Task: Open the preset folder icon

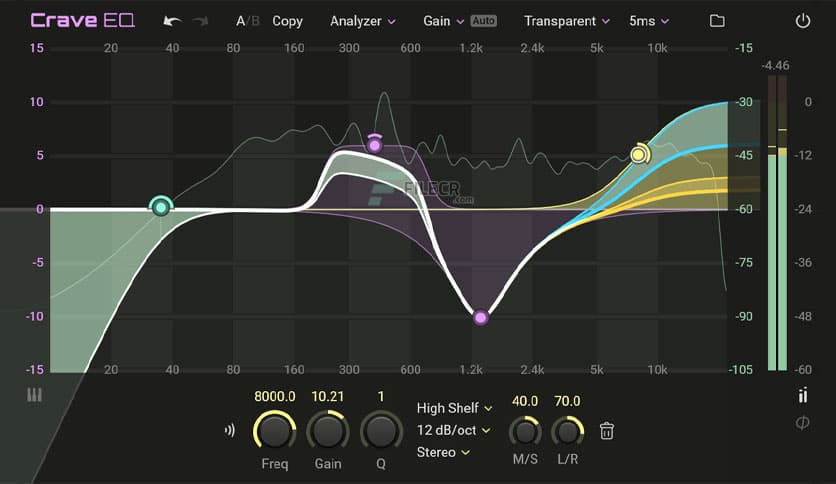Action: 717,21
